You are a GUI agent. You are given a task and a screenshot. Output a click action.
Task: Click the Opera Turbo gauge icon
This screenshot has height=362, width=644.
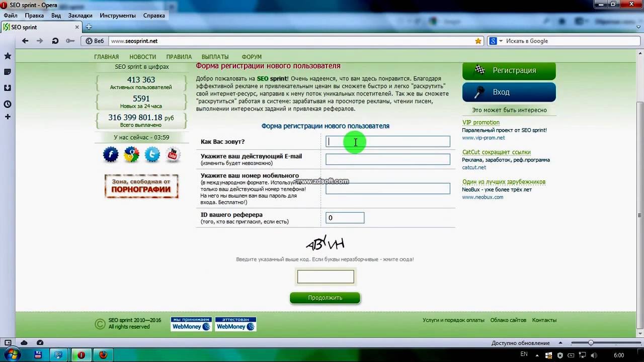click(x=40, y=343)
